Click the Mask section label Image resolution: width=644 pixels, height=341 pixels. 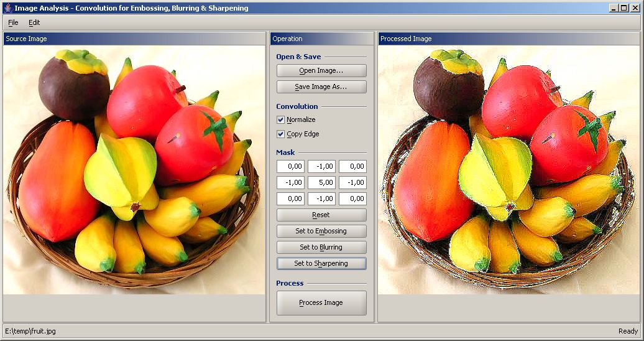285,152
